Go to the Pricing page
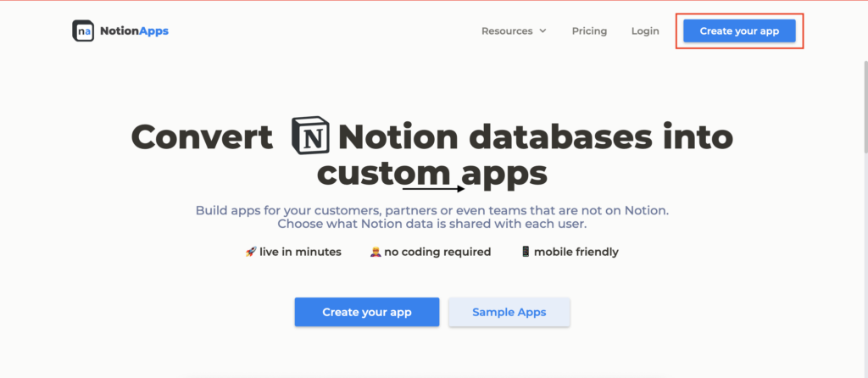Image resolution: width=868 pixels, height=378 pixels. coord(589,31)
